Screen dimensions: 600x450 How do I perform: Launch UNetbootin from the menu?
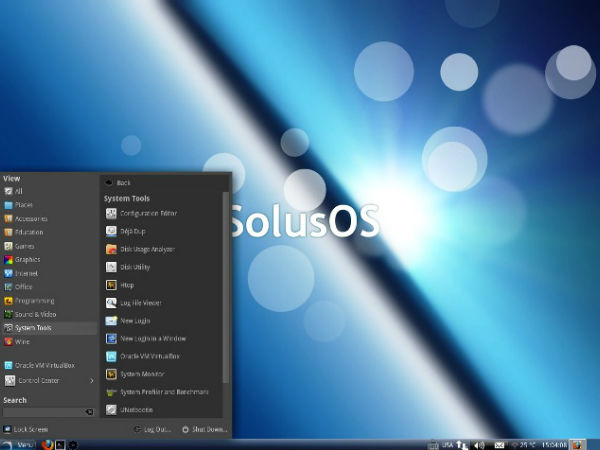(137, 410)
